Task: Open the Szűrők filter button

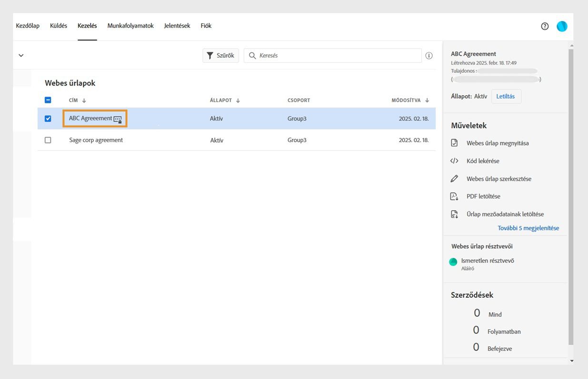Action: pos(220,56)
